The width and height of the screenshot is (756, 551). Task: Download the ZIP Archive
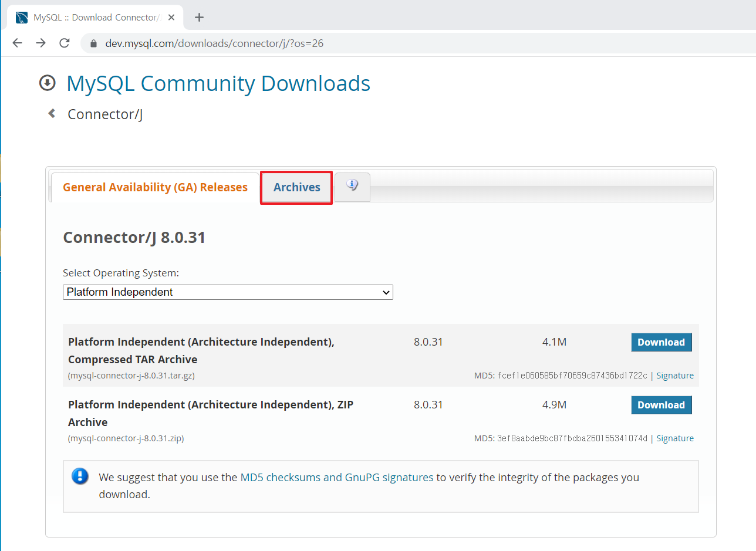click(662, 405)
